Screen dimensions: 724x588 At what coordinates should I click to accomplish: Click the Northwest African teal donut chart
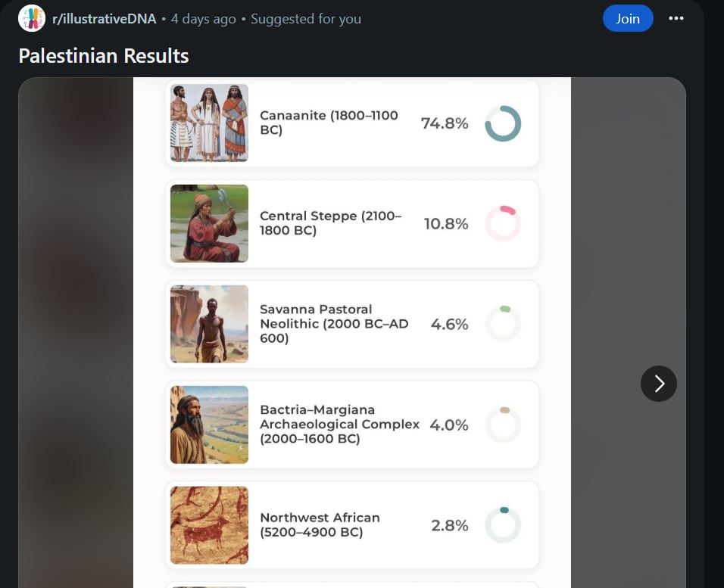click(503, 525)
